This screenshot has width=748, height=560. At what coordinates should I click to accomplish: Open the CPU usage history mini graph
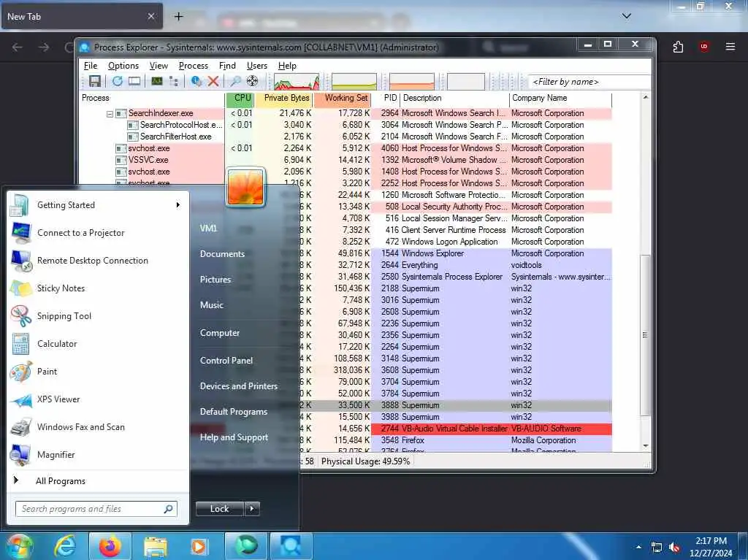click(297, 82)
